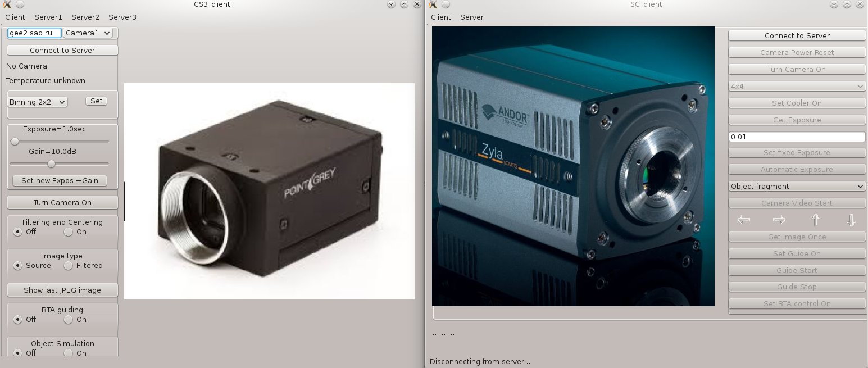This screenshot has width=868, height=368.
Task: Choose Flitered image type
Action: pos(68,265)
